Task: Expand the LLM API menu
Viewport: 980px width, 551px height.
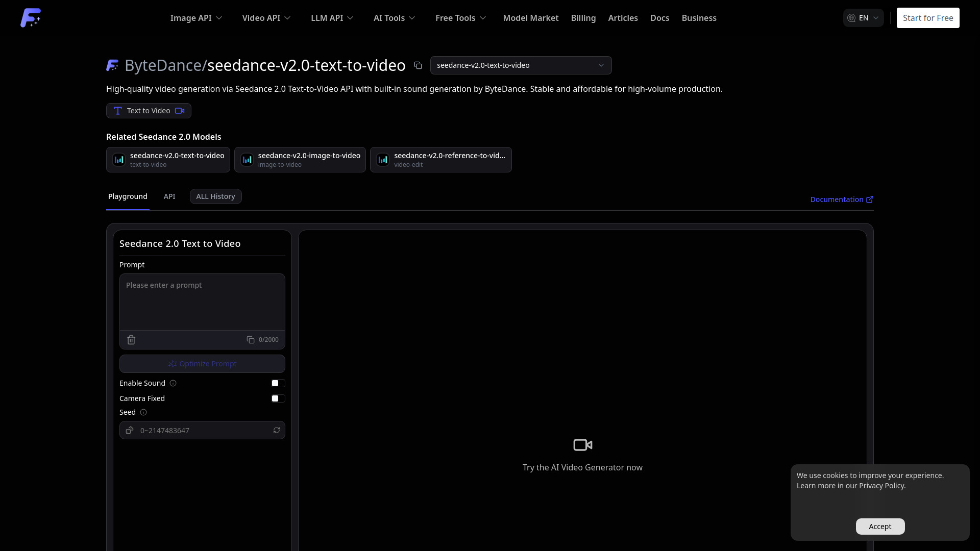Action: pyautogui.click(x=332, y=18)
